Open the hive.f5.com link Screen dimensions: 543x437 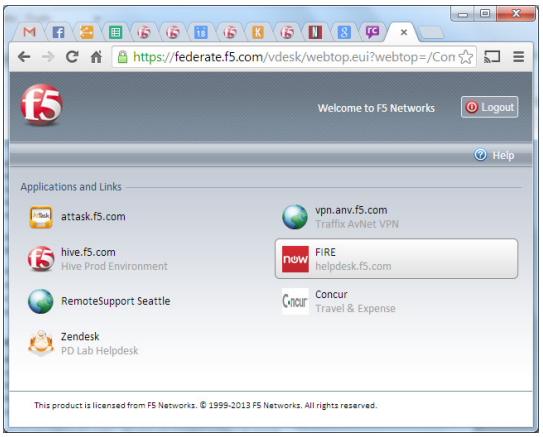[x=88, y=252]
